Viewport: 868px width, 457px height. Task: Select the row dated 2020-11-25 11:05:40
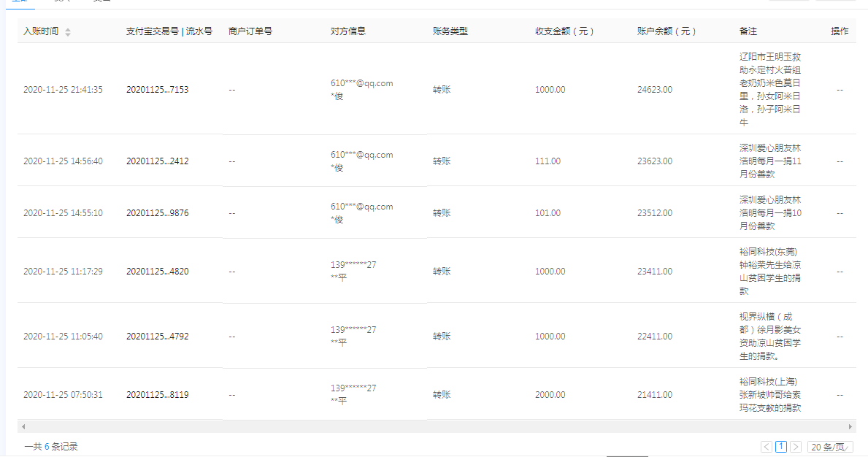click(63, 337)
